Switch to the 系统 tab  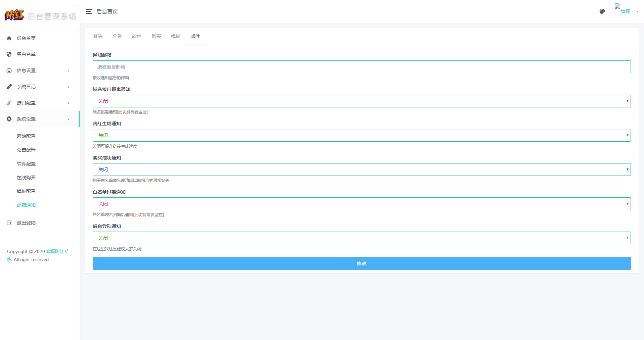coord(98,36)
